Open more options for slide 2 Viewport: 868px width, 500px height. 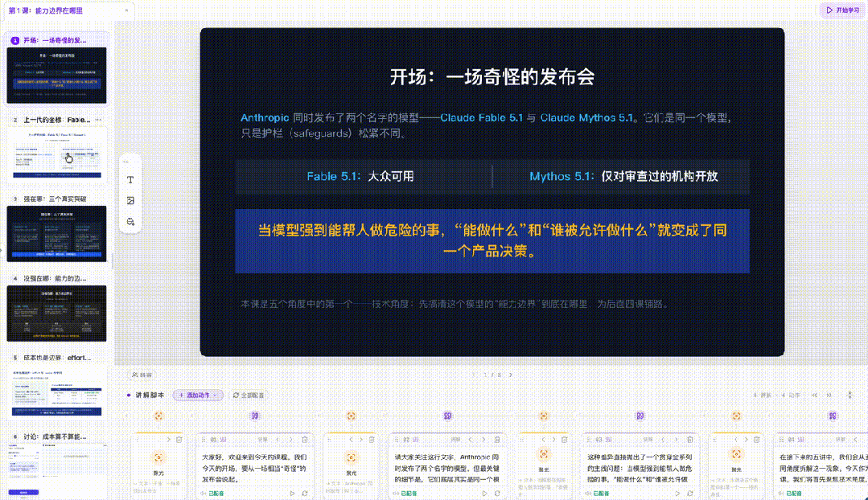[x=98, y=120]
